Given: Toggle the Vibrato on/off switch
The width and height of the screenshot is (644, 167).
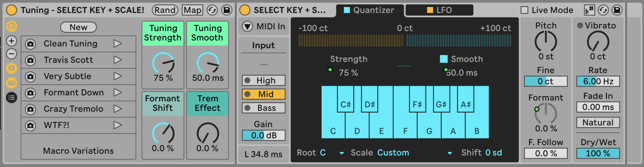Looking at the screenshot, I should [580, 26].
